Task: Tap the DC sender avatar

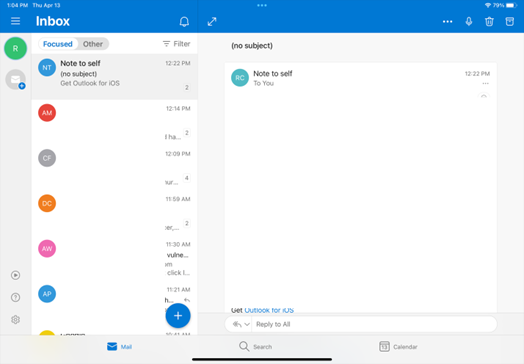Action: click(47, 203)
